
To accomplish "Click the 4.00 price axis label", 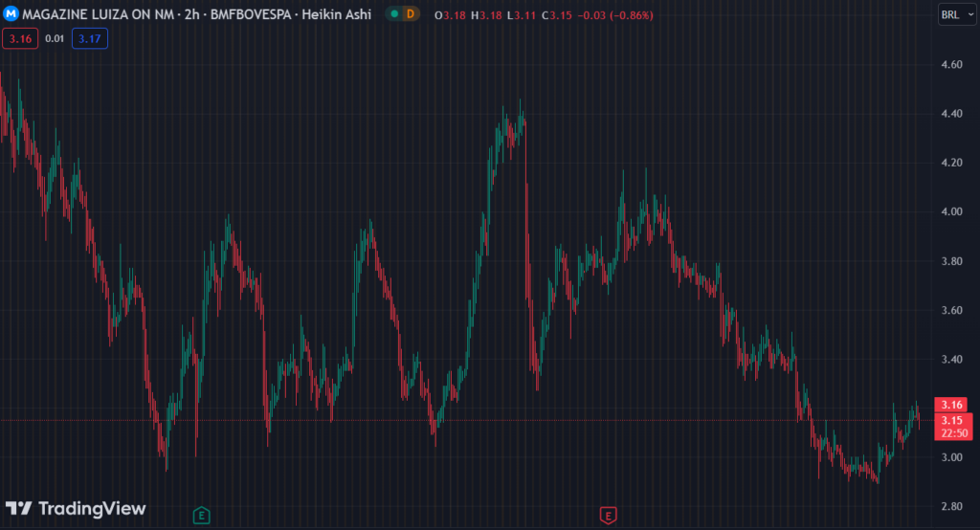I will 951,211.
